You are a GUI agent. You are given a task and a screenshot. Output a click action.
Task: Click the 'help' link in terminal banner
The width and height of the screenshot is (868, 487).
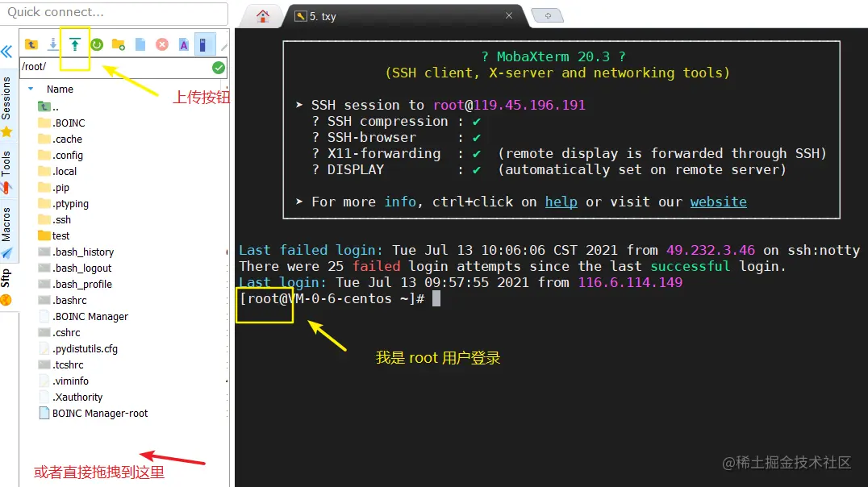561,202
